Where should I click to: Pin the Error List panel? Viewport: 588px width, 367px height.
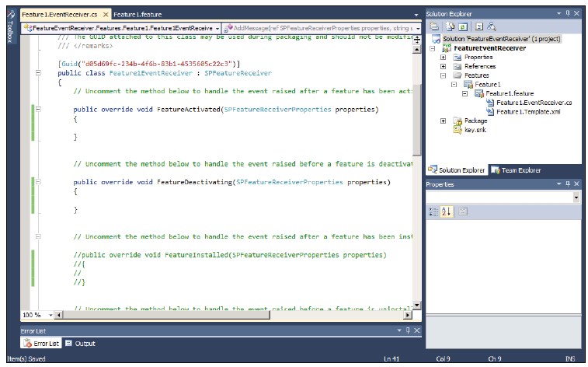408,330
